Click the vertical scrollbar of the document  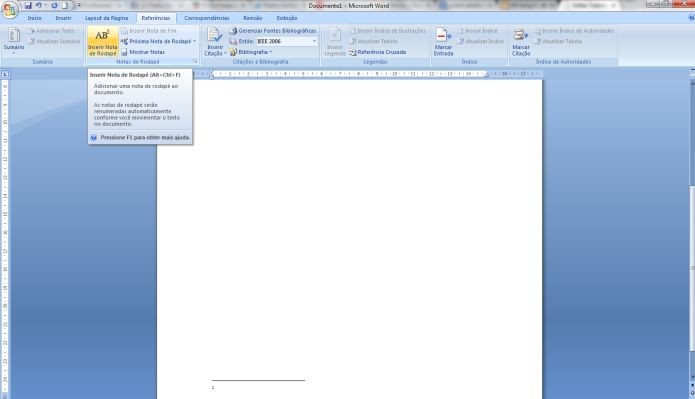point(692,226)
